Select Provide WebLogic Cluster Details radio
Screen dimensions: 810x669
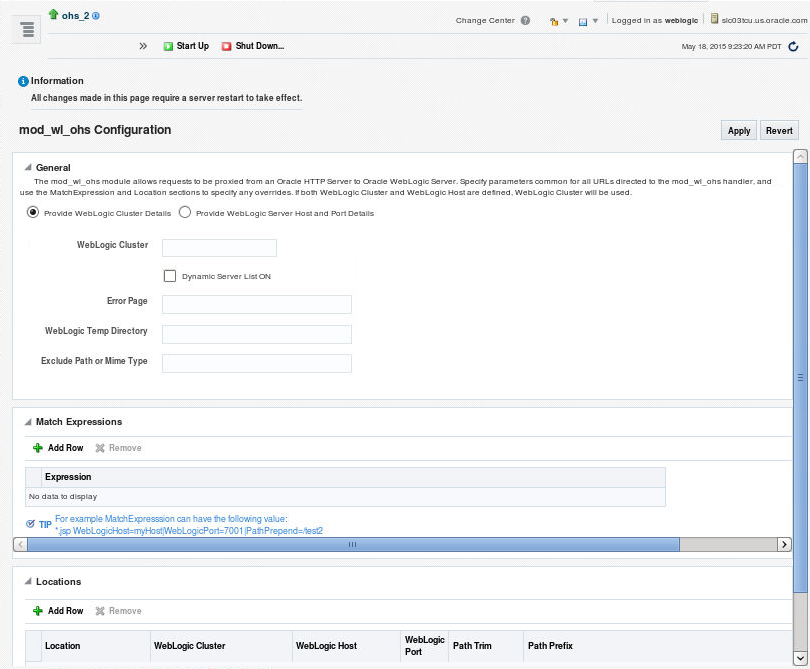point(33,212)
